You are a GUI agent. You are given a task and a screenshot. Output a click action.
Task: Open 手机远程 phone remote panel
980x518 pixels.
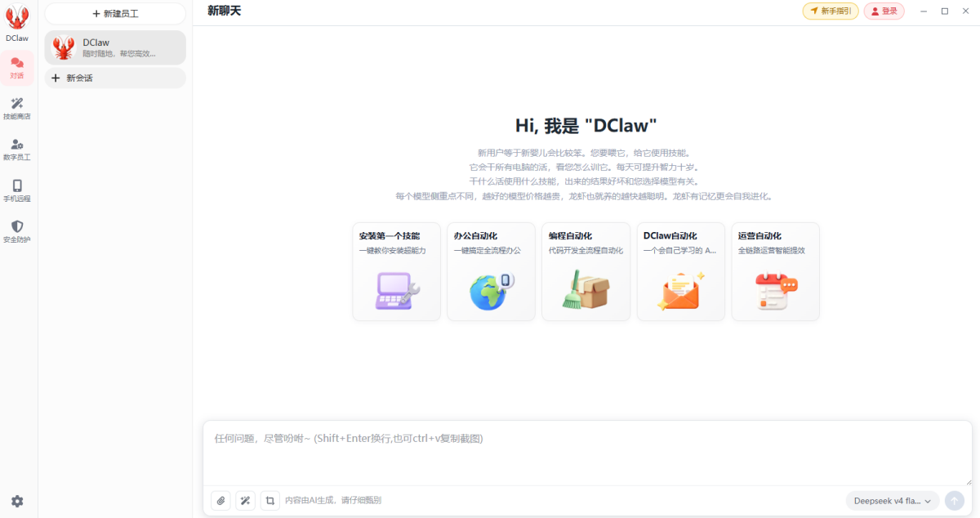point(17,191)
